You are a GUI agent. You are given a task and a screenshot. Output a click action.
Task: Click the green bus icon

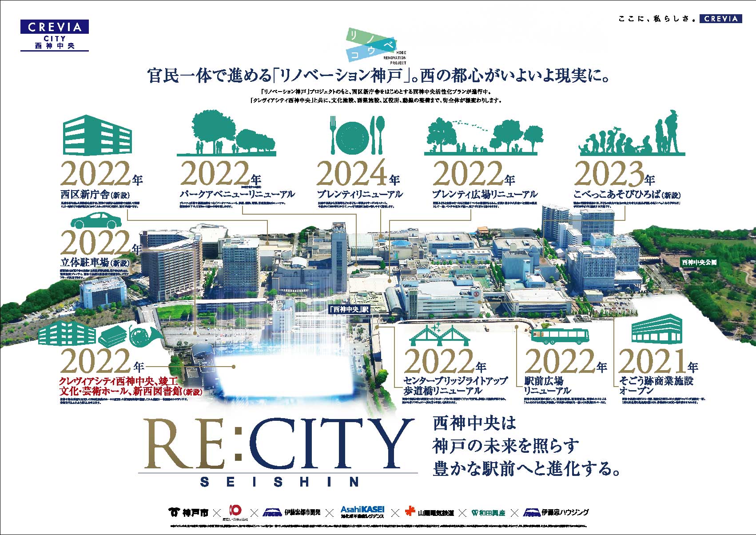(x=560, y=336)
